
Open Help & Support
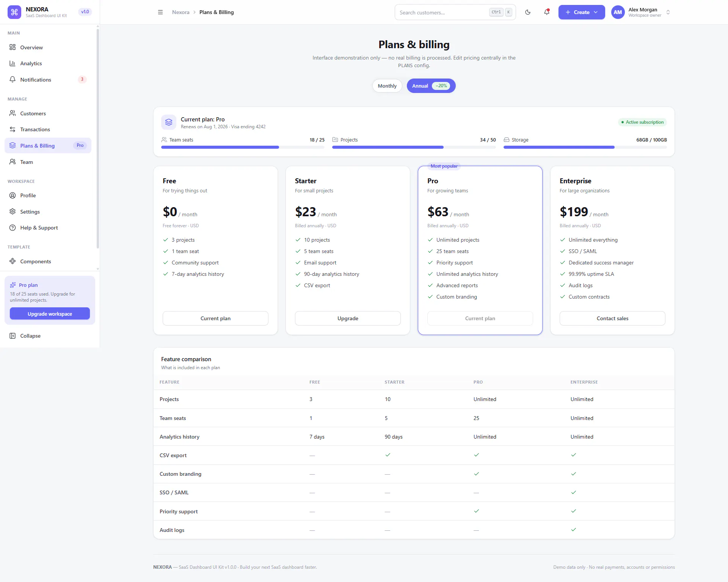[48, 228]
